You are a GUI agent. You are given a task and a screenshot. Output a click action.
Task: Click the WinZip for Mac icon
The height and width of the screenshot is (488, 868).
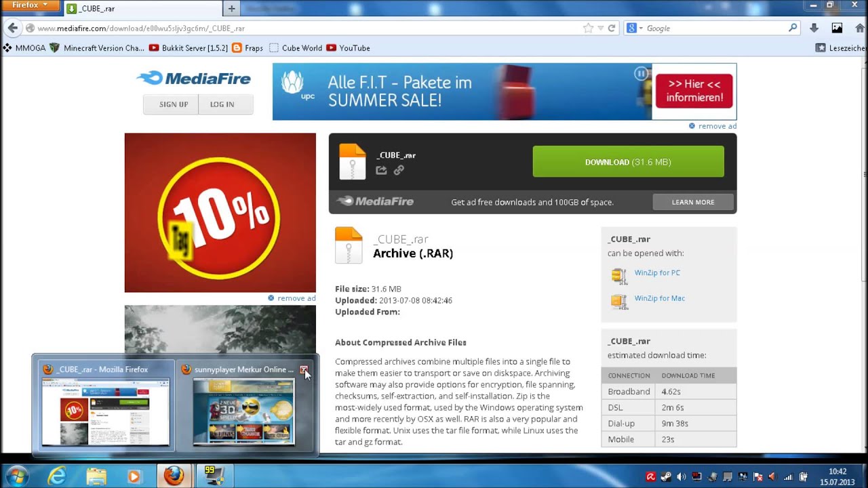[x=618, y=301]
